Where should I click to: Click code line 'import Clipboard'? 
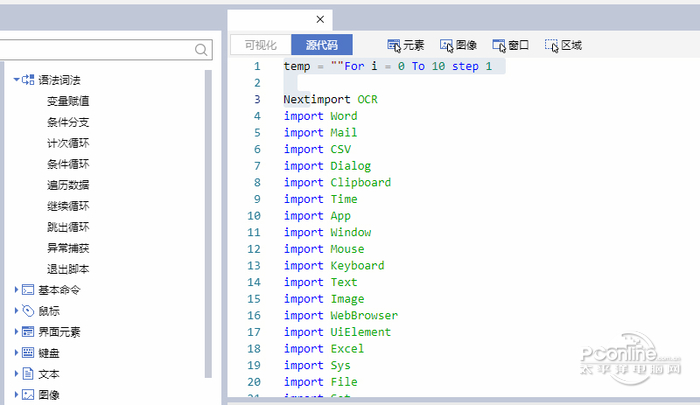click(x=338, y=182)
